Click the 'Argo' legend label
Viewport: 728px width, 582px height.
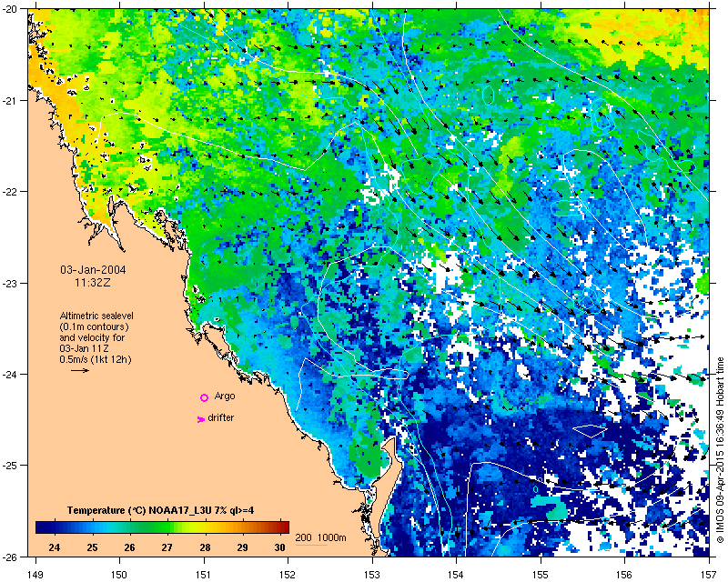coord(225,396)
